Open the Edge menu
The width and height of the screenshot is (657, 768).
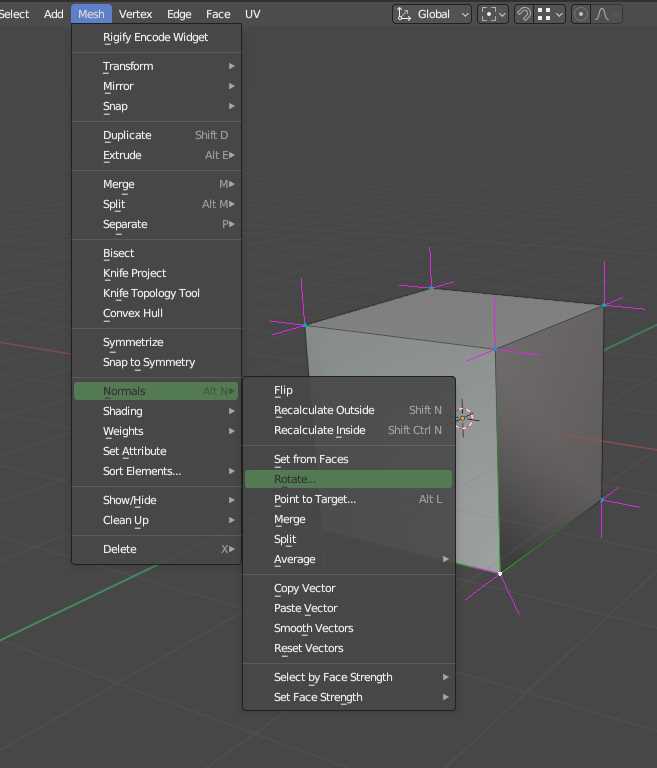179,14
